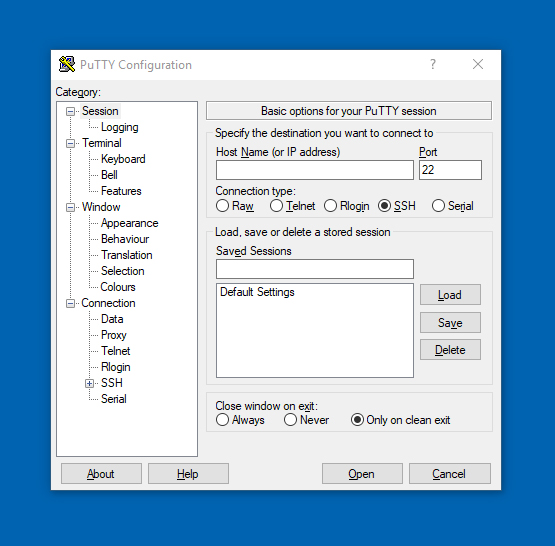Click the Help button at the bottom
555x546 pixels.
188,473
